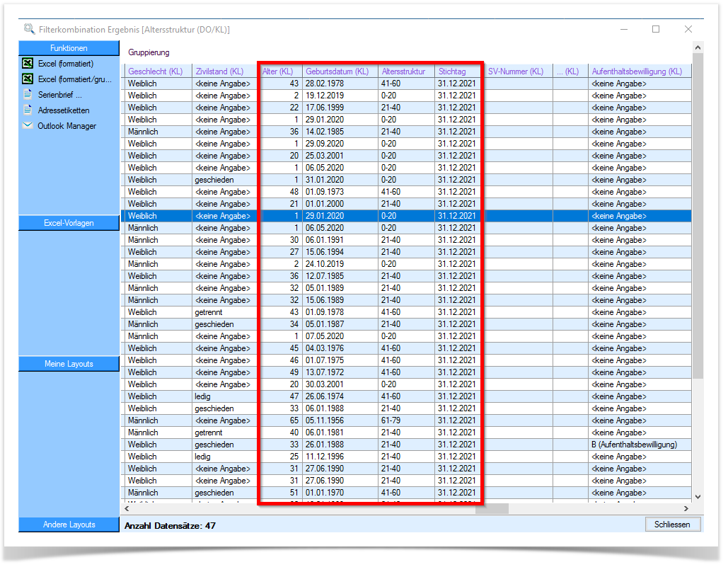Select row with birthdate 11.12.1996
The width and height of the screenshot is (728, 567).
(406, 457)
